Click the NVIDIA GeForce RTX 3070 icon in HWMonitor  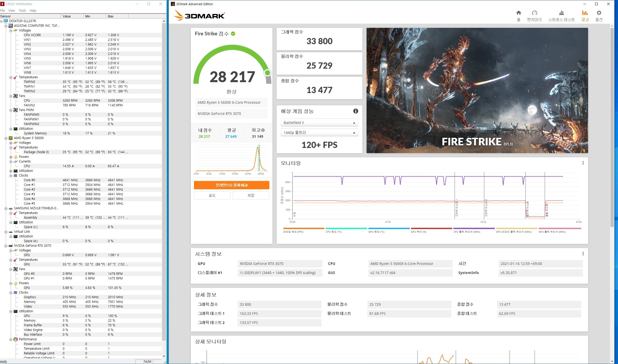pyautogui.click(x=11, y=246)
